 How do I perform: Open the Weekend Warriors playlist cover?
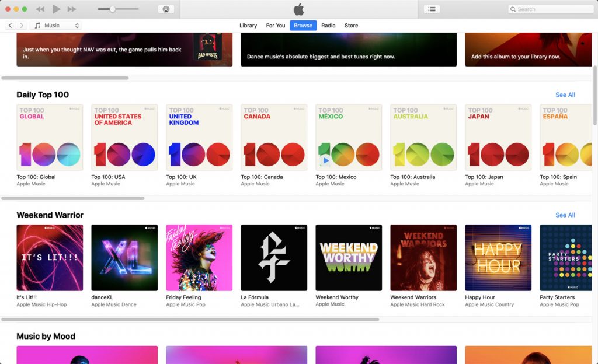(x=423, y=258)
